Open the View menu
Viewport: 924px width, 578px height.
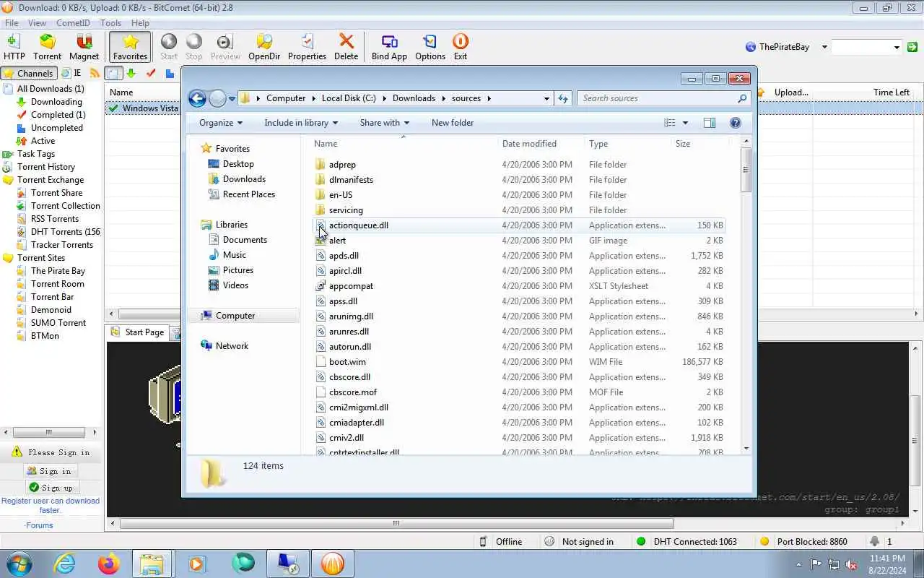[x=37, y=23]
